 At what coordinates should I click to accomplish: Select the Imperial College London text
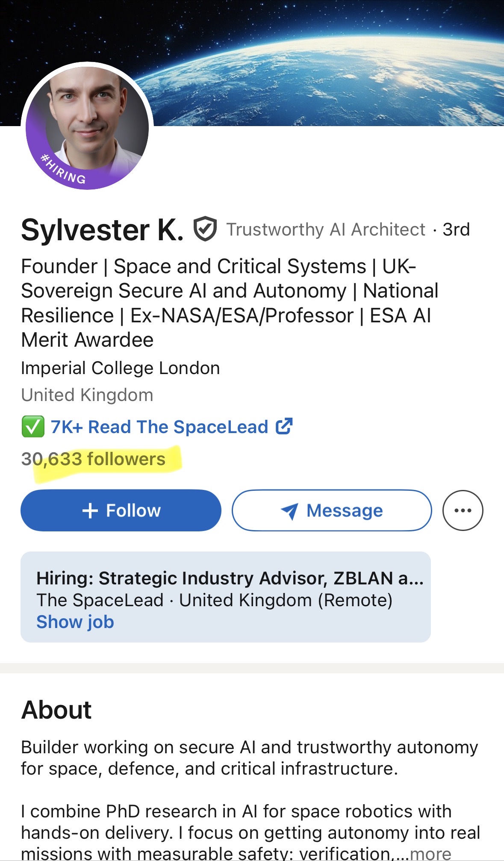tap(121, 368)
